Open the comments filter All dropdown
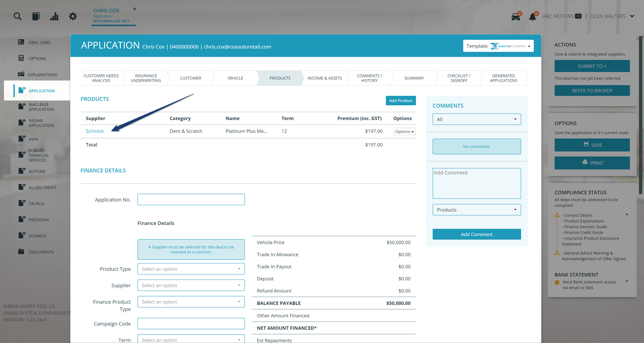Viewport: 644px width, 343px height. coord(477,119)
